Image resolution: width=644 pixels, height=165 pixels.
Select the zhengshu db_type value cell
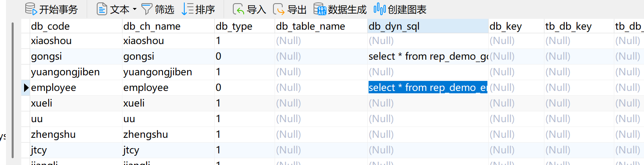(x=244, y=135)
